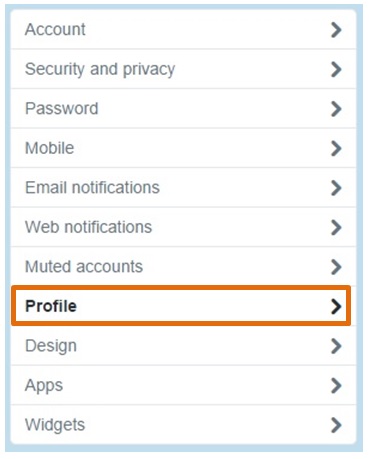This screenshot has height=459, width=369.
Task: Select Web notifications item
Action: 184,227
